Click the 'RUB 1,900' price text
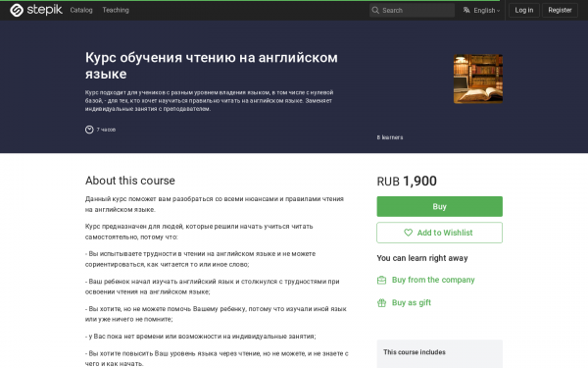This screenshot has height=368, width=588. [x=407, y=181]
